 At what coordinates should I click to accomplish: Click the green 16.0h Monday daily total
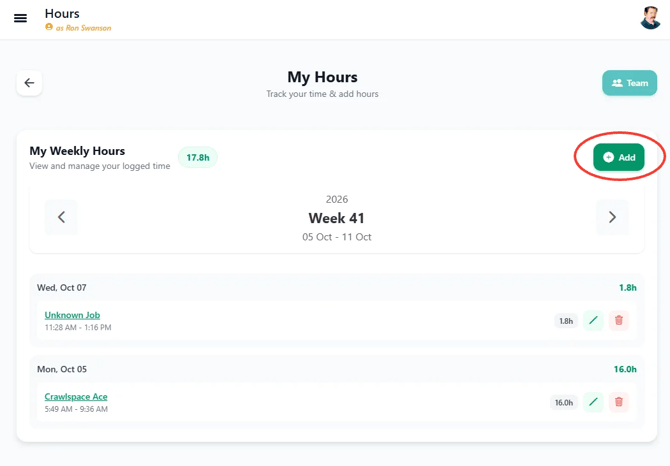tap(625, 369)
